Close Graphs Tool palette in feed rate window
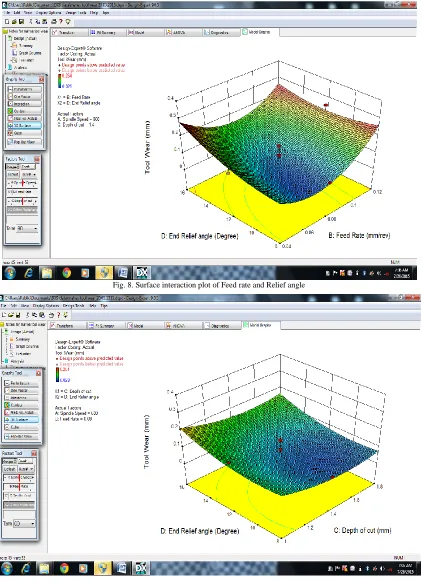Image resolution: width=422 pixels, height=583 pixels. [41, 79]
